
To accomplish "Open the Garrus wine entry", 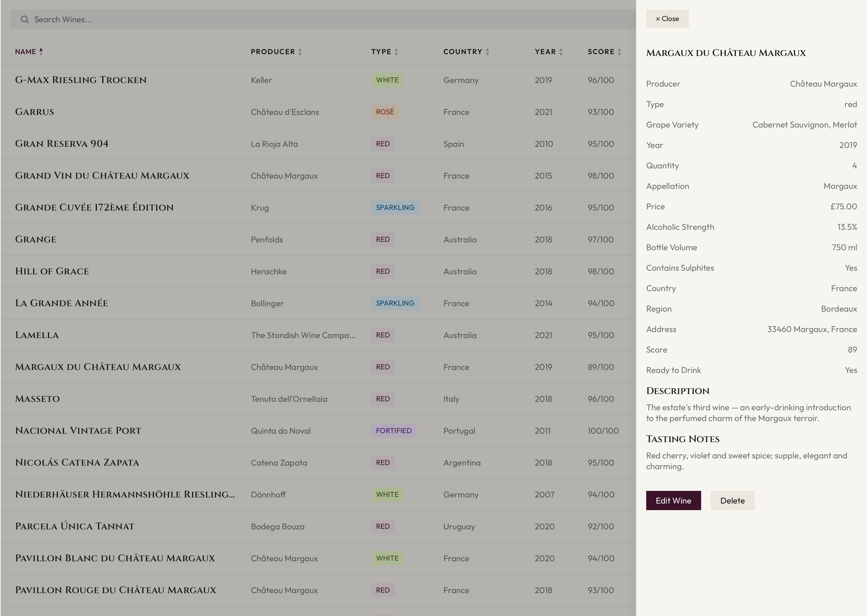I will (x=318, y=112).
